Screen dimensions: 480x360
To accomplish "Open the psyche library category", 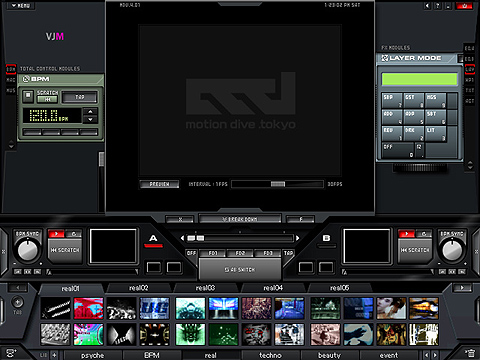I will pos(92,355).
